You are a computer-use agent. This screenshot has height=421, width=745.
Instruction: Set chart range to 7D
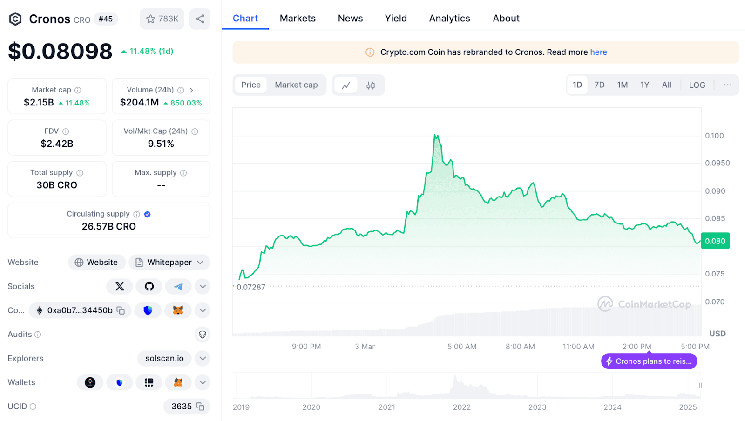click(x=600, y=85)
